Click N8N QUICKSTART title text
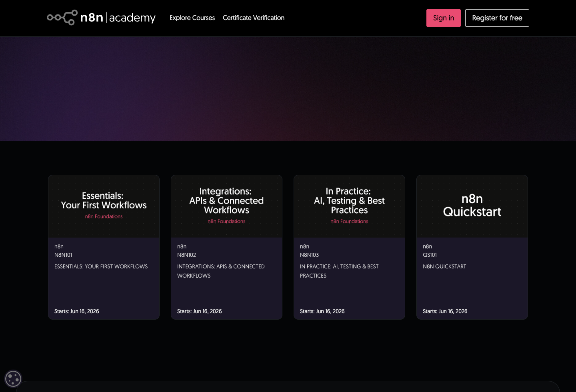Image resolution: width=576 pixels, height=392 pixels. tap(444, 266)
